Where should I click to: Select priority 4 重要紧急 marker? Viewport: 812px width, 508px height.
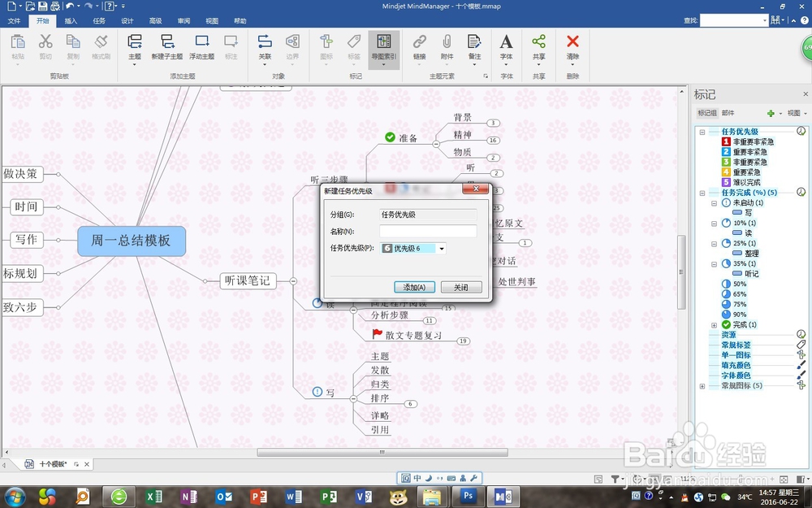(x=741, y=172)
